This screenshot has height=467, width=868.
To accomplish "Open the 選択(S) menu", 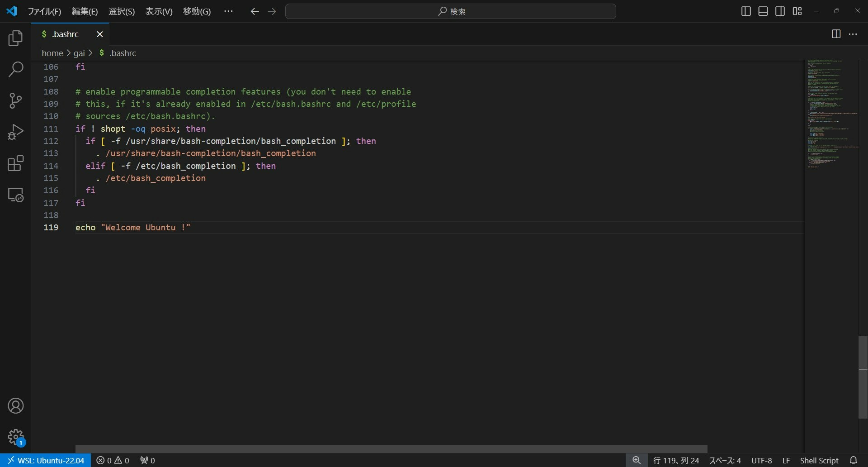I will [x=122, y=11].
